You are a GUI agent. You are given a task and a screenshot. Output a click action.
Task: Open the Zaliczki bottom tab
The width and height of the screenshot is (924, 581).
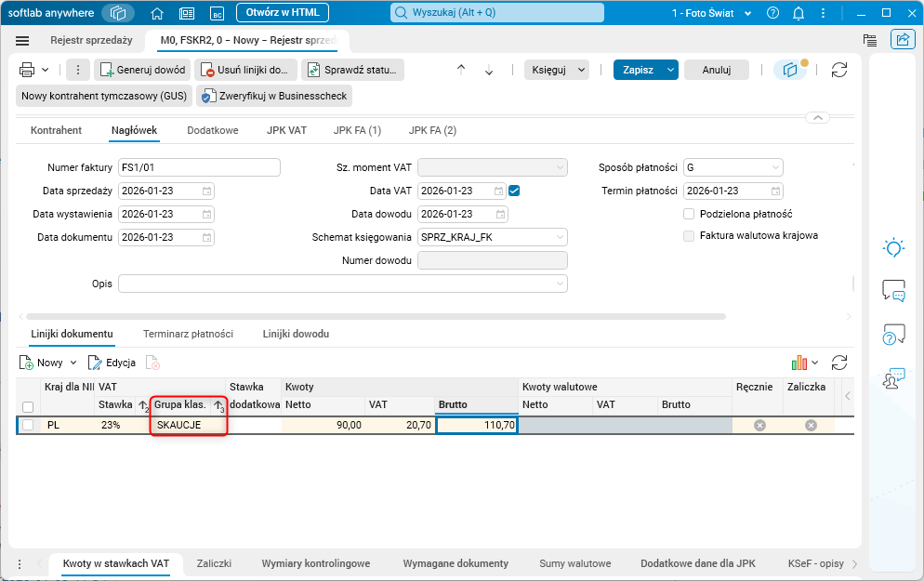[x=214, y=563]
